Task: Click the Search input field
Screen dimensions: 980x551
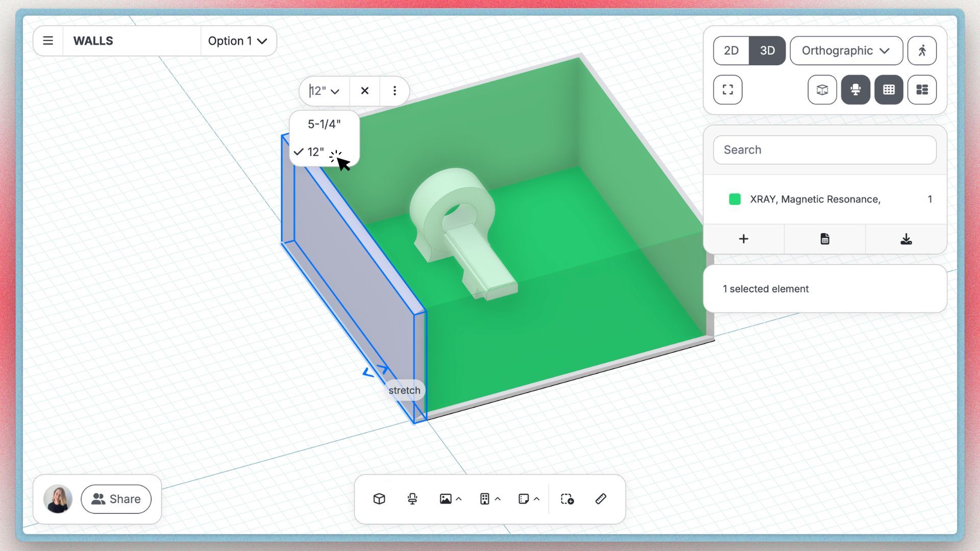Action: pos(824,149)
